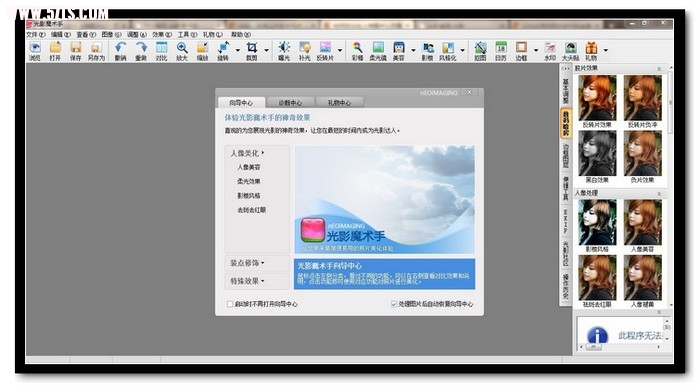Click the 旋转 rotate icon
Viewport: 700px width, 392px height.
pos(223,47)
